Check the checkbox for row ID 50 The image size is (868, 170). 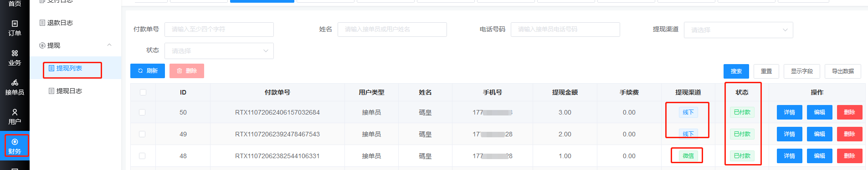pos(142,112)
